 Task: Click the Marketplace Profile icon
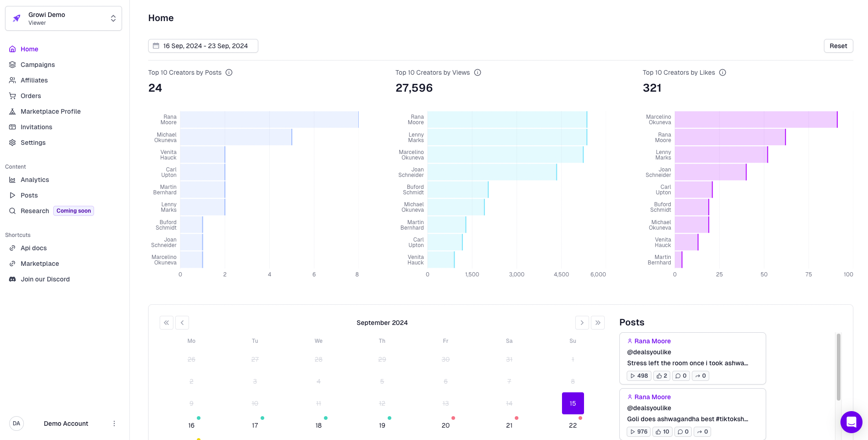tap(12, 111)
